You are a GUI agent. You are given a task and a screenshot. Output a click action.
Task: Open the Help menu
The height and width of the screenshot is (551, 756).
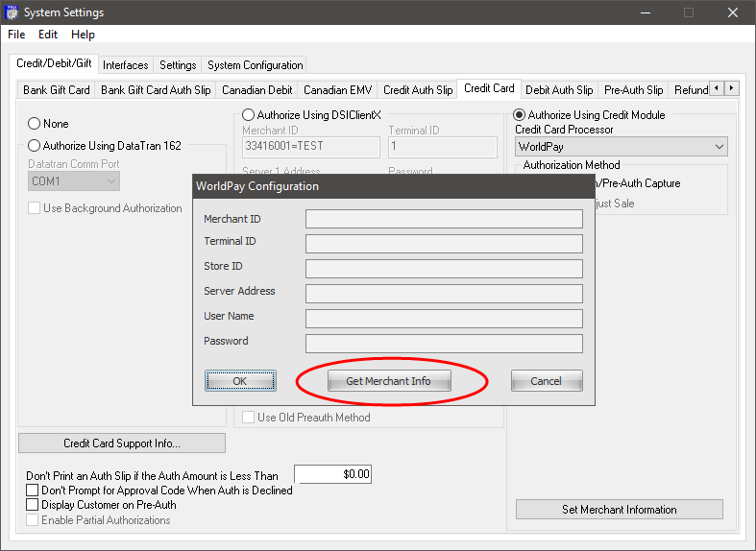coord(83,35)
